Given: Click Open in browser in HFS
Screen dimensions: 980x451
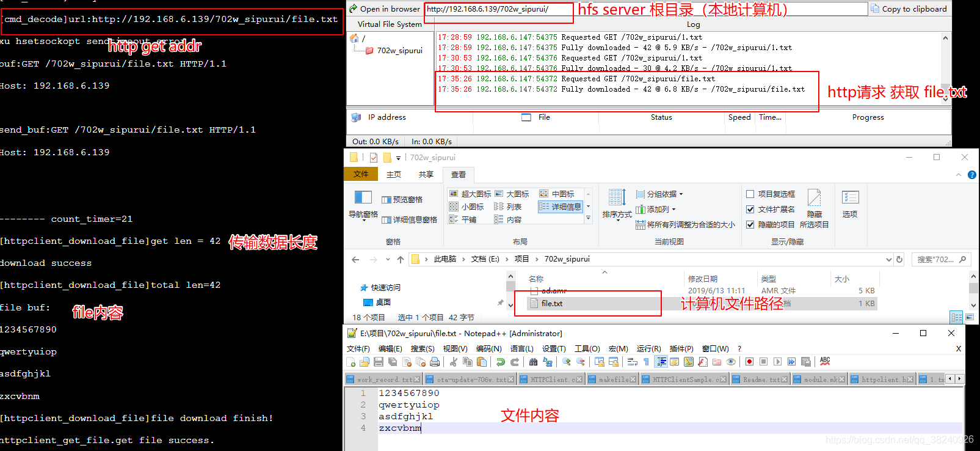Looking at the screenshot, I should (x=385, y=9).
